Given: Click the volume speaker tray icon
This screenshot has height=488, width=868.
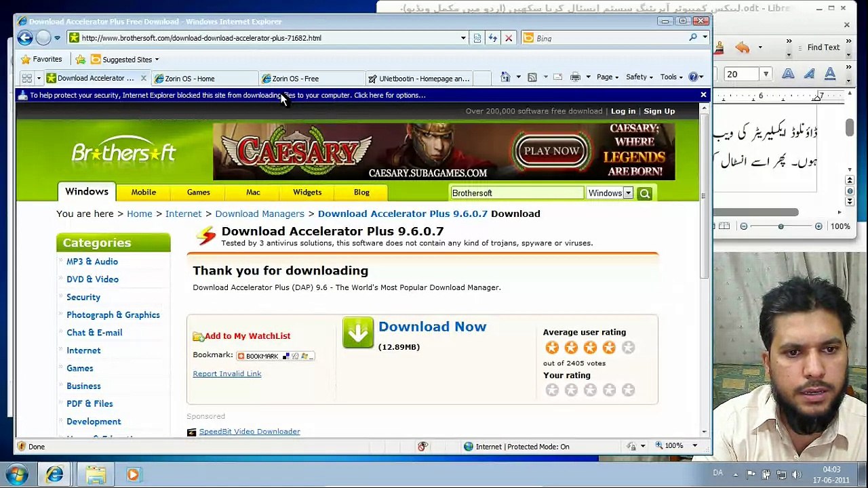Looking at the screenshot, I should (797, 474).
